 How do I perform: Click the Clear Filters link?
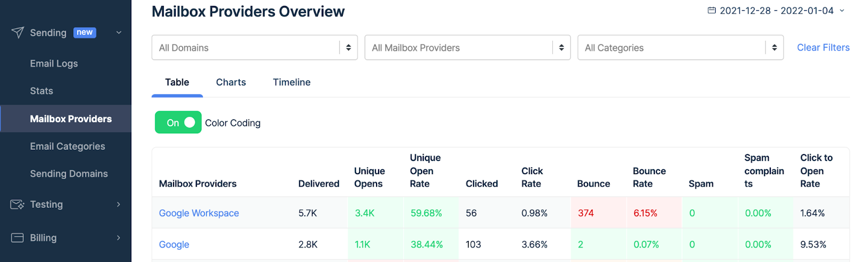tap(823, 48)
